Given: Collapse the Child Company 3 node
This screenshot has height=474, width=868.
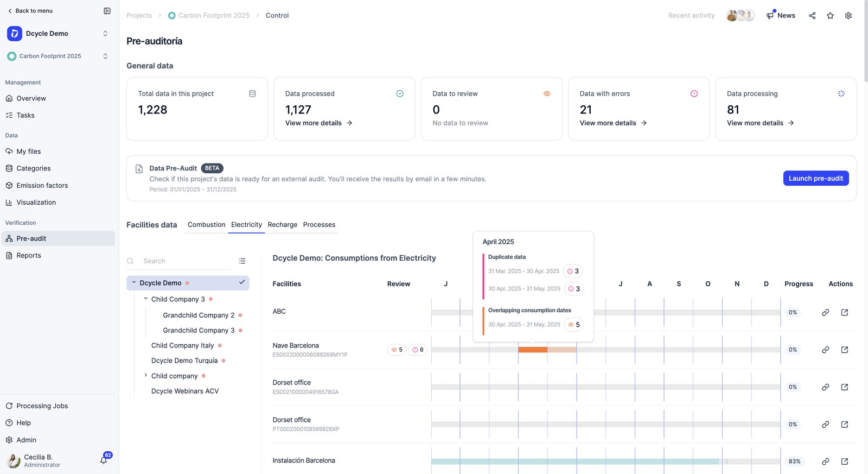Looking at the screenshot, I should point(145,299).
